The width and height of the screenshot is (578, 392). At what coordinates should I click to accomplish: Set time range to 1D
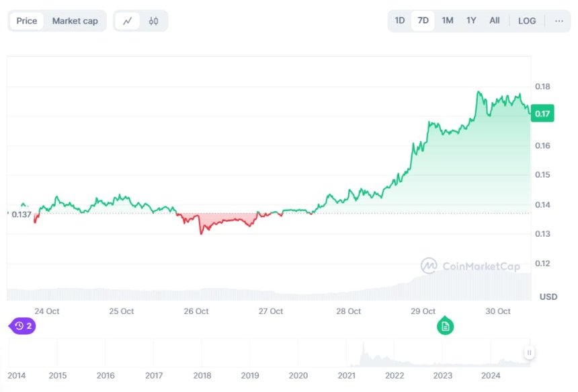[x=400, y=21]
